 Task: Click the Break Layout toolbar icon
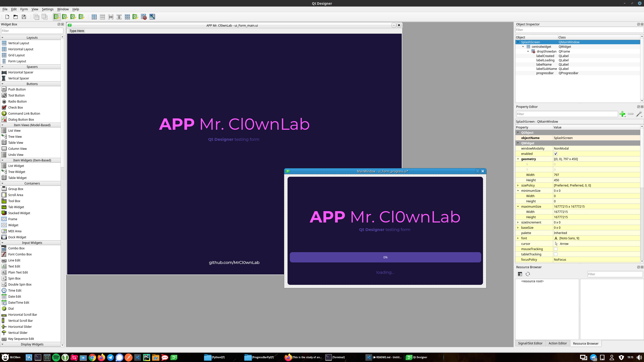point(144,17)
